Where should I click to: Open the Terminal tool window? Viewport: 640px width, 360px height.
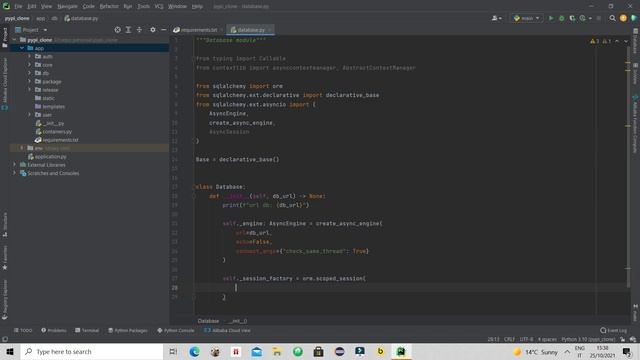tap(87, 330)
